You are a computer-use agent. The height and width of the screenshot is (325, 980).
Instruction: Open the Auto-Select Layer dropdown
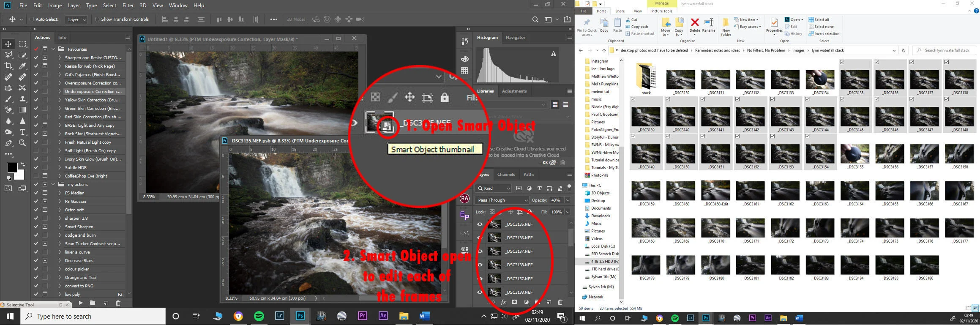click(x=76, y=19)
